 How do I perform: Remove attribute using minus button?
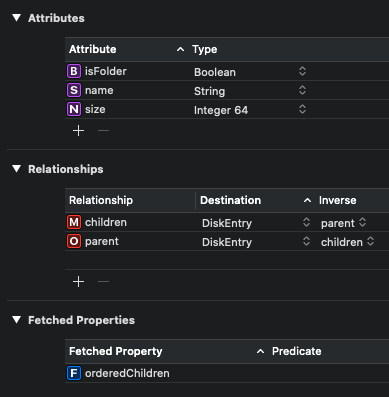pos(103,131)
